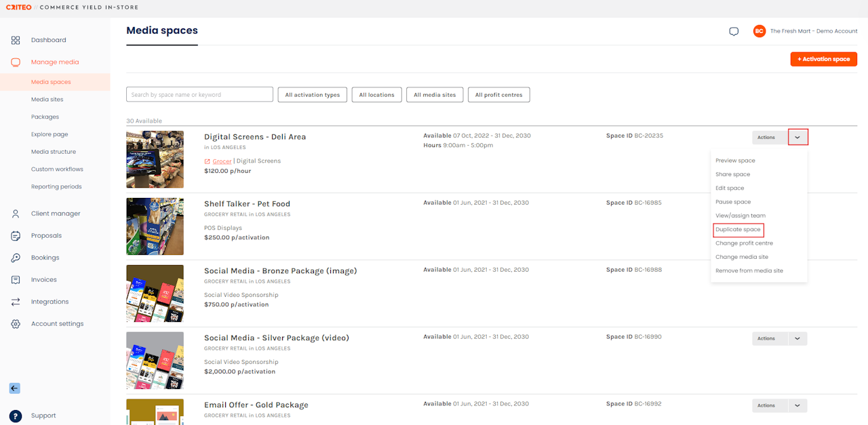The height and width of the screenshot is (425, 868).
Task: Collapse sidebar with blue arrow button
Action: click(14, 388)
